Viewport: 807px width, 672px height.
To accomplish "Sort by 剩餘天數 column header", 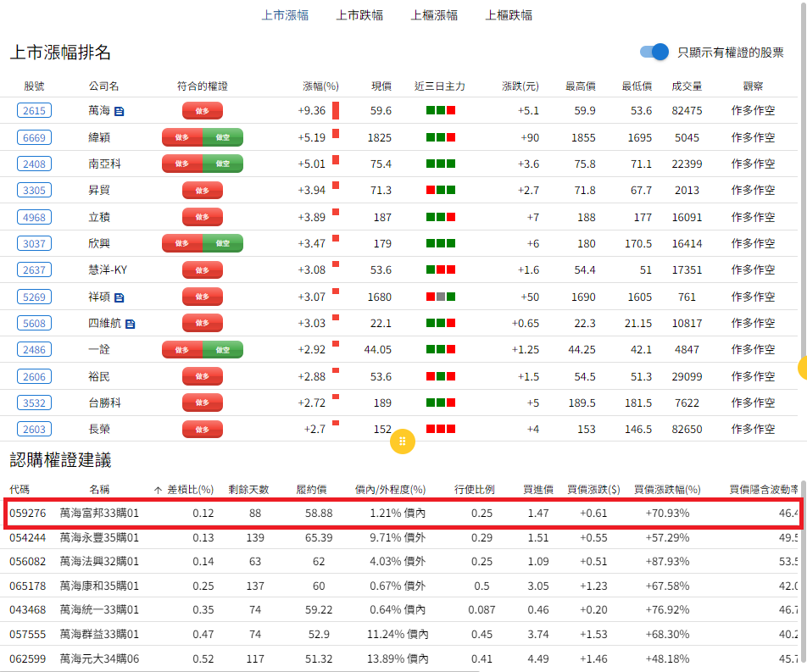I will (248, 490).
